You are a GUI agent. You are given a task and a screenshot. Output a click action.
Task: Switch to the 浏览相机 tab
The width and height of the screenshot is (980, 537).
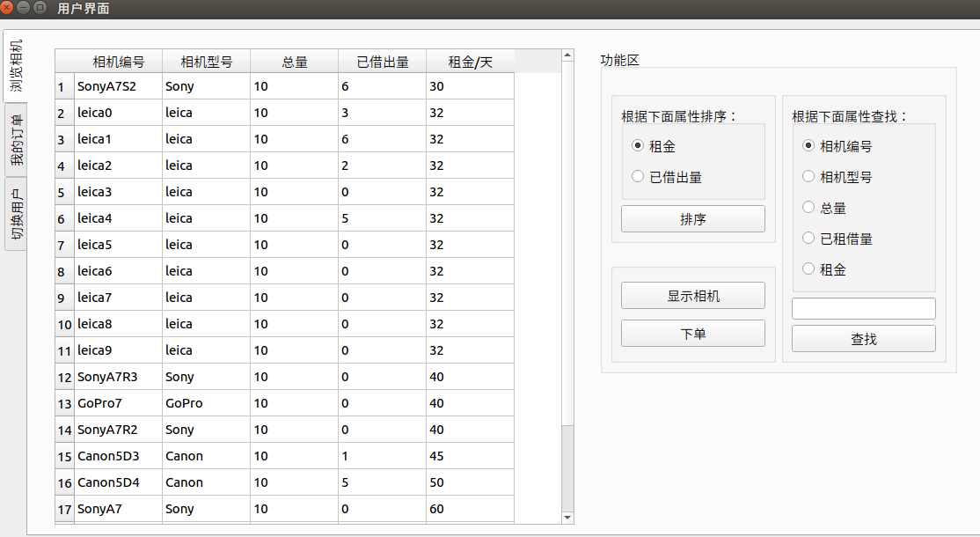click(x=15, y=66)
